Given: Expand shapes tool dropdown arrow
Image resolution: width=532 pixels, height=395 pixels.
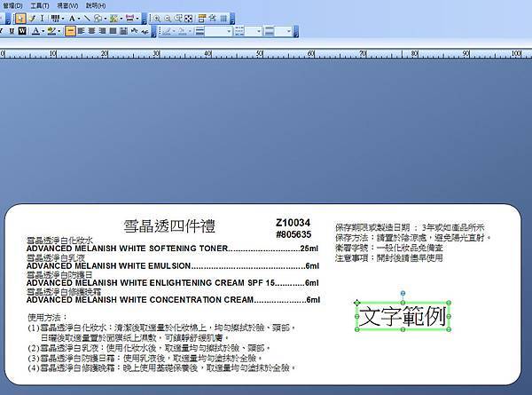Looking at the screenshot, I should tap(106, 19).
